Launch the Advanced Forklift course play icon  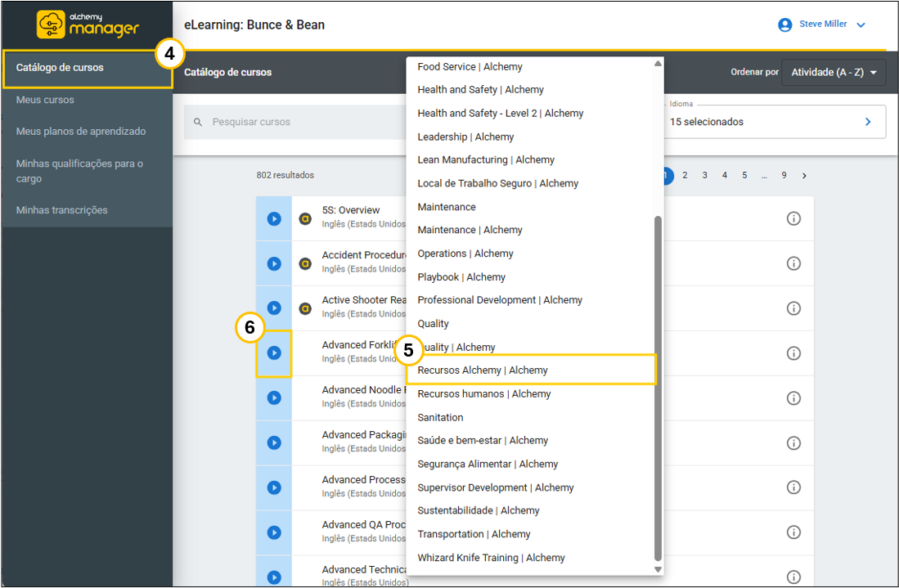[274, 353]
